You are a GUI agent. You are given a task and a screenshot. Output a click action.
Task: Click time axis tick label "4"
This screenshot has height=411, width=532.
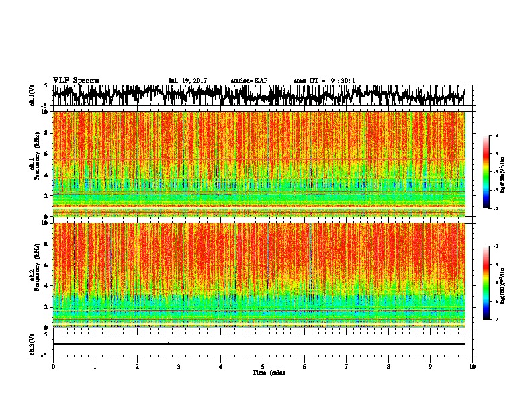(221, 367)
